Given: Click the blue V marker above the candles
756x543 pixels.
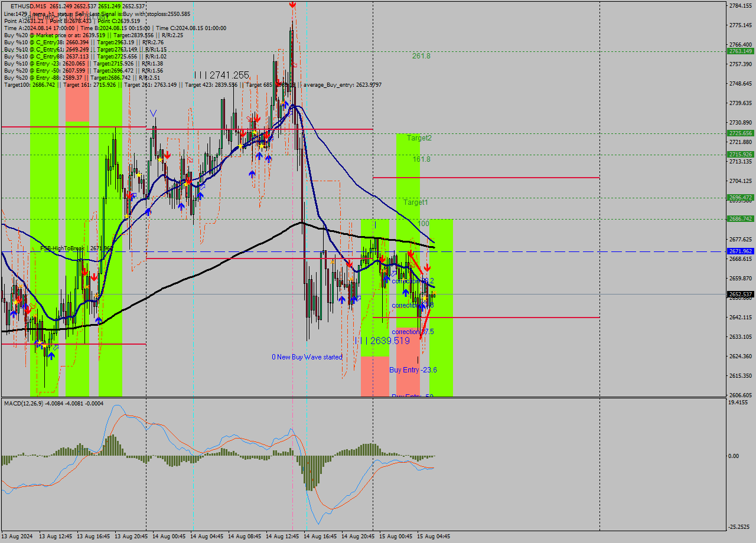Looking at the screenshot, I should [x=154, y=113].
